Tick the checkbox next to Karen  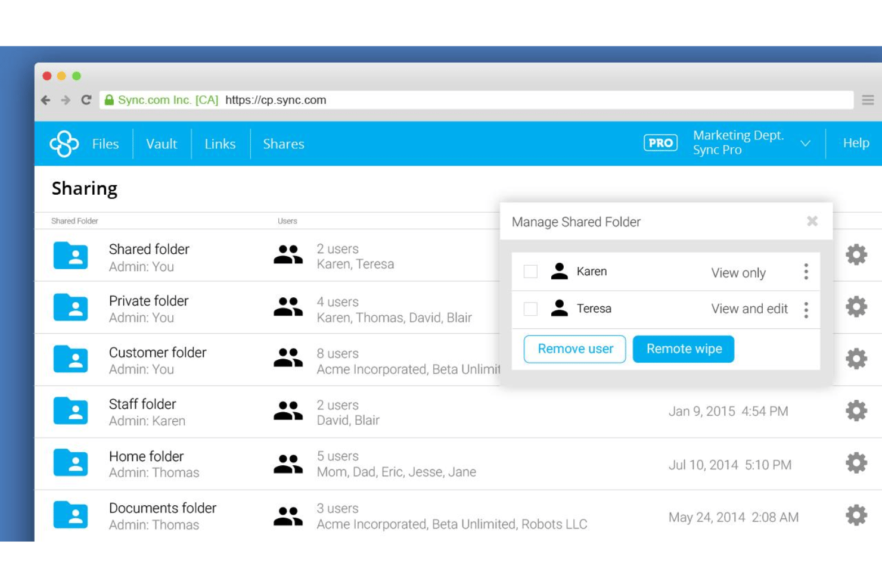530,272
